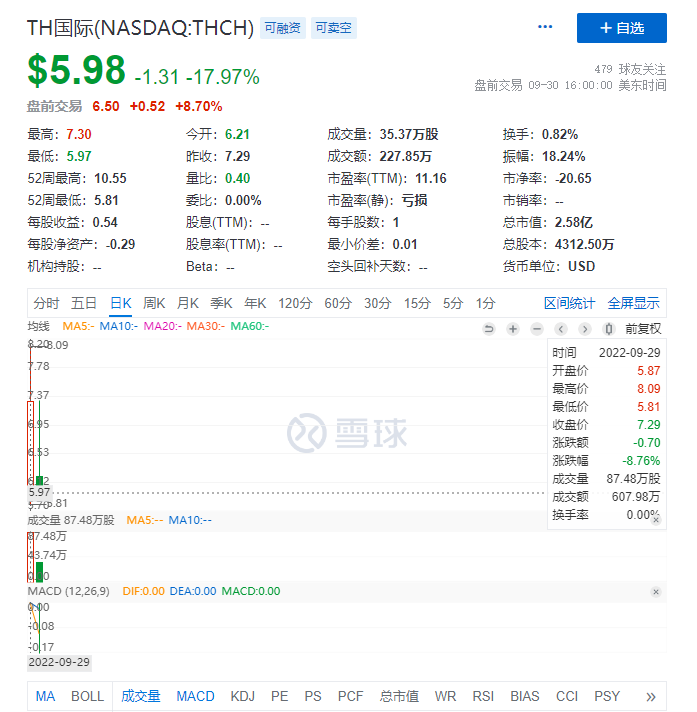This screenshot has width=697, height=712.
Task: Switch to the 五日 chart tab
Action: pyautogui.click(x=84, y=303)
